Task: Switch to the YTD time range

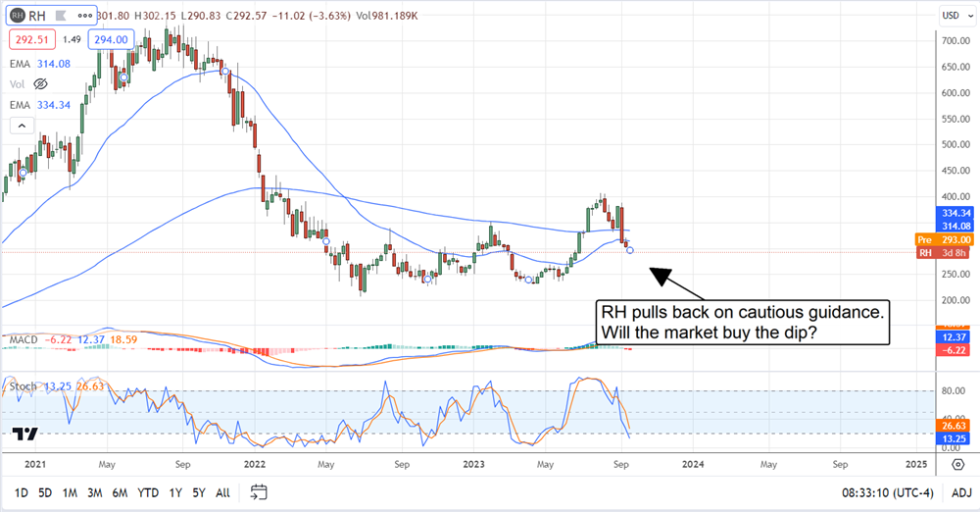Action: tap(148, 493)
